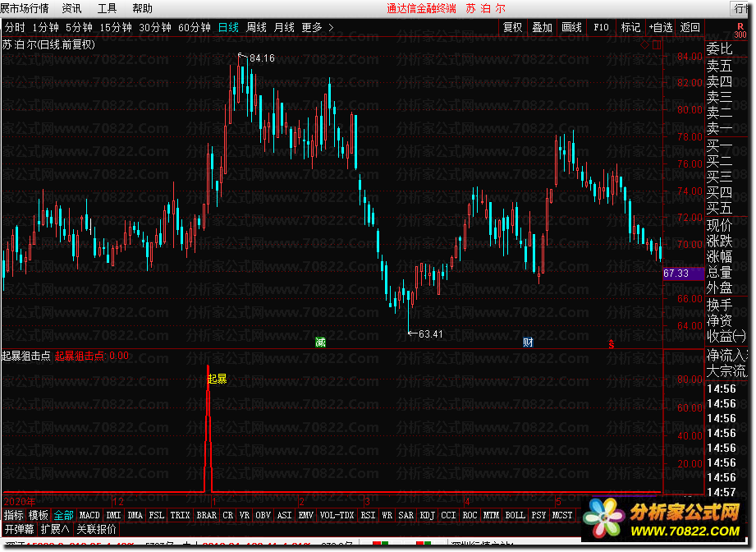Switch the indicator to EMV

pos(305,515)
